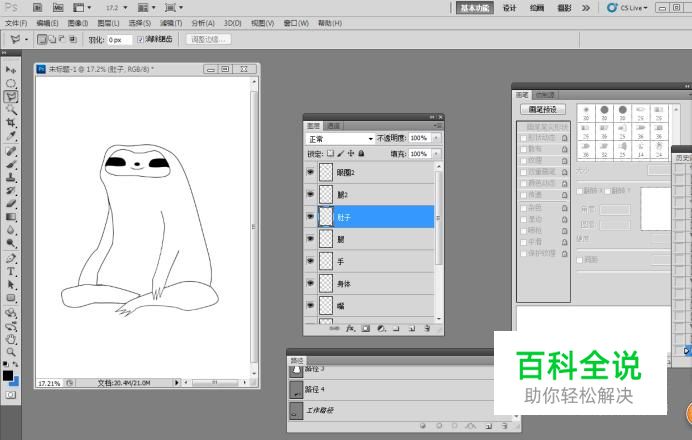Screen dimensions: 692x440
Task: Hide the 腿2 layer
Action: click(310, 194)
